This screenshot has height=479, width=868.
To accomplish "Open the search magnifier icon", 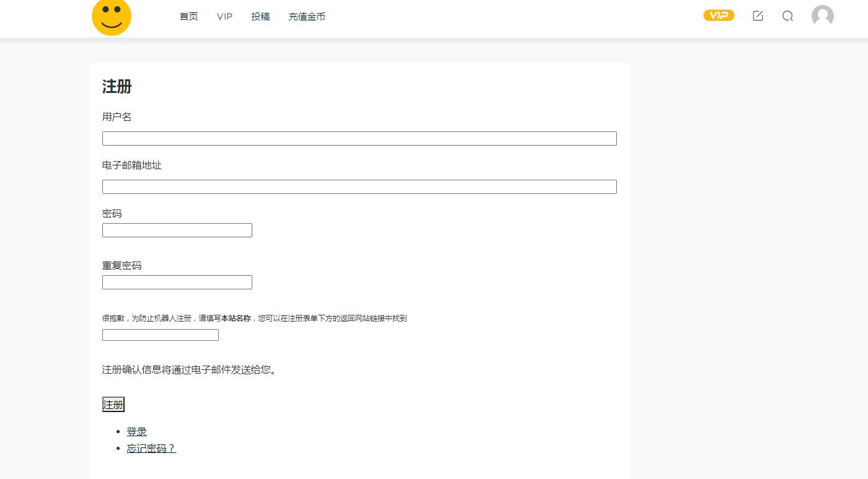I will pyautogui.click(x=787, y=17).
